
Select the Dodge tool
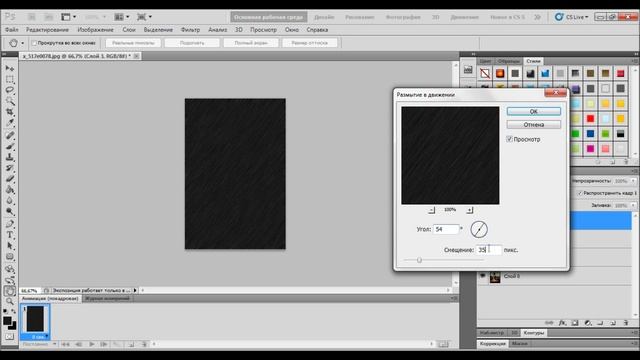point(10,211)
